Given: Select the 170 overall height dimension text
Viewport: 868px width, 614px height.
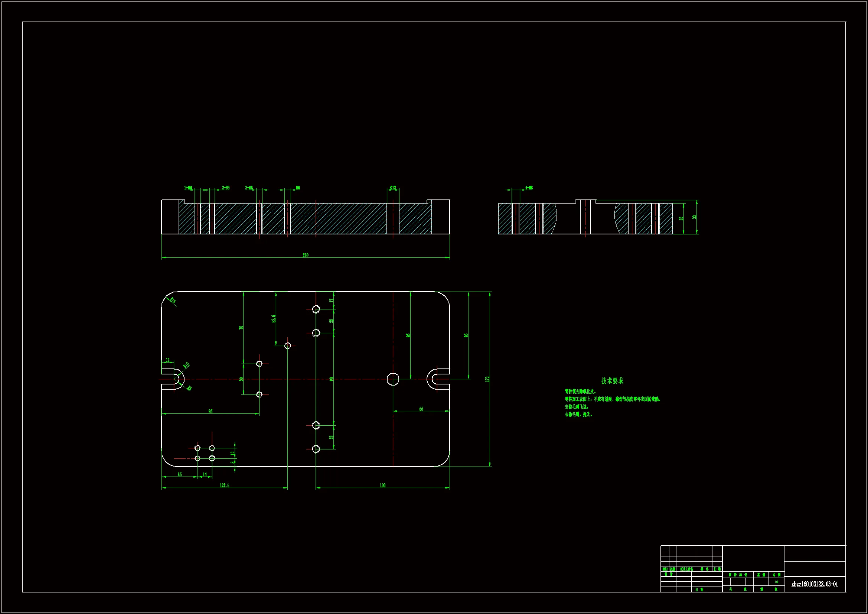Looking at the screenshot, I should tap(487, 379).
